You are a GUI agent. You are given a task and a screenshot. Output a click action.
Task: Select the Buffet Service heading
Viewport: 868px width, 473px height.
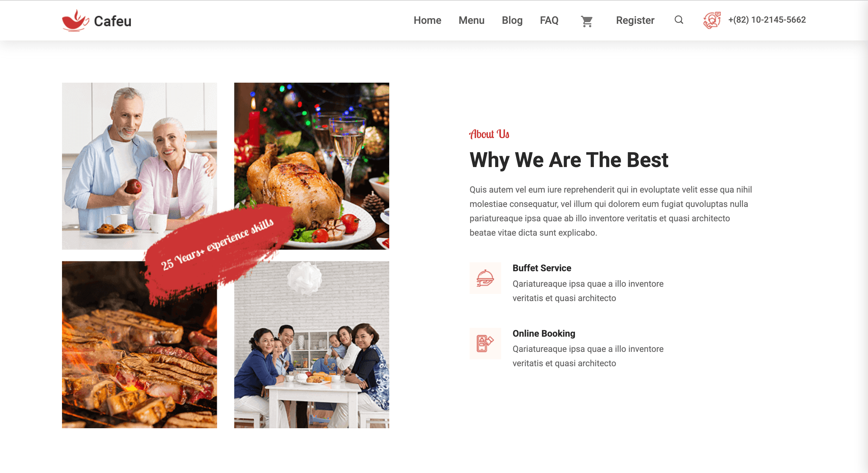[541, 268]
